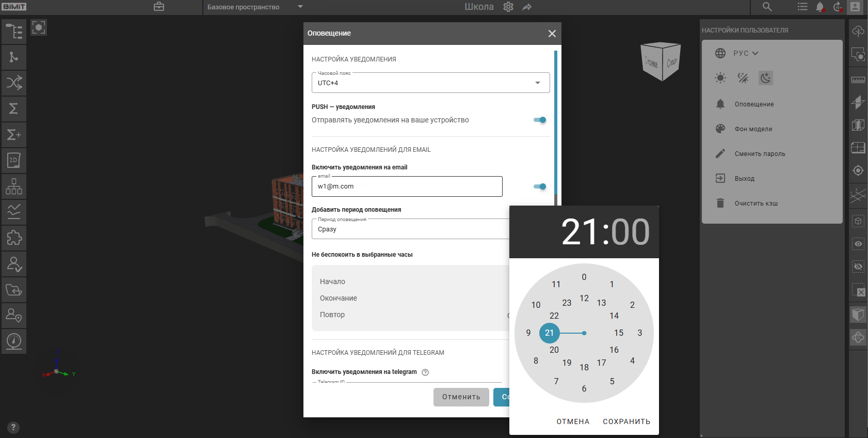Viewport: 868px width, 438px height.
Task: Select Сменить пароль menu item
Action: coord(760,154)
